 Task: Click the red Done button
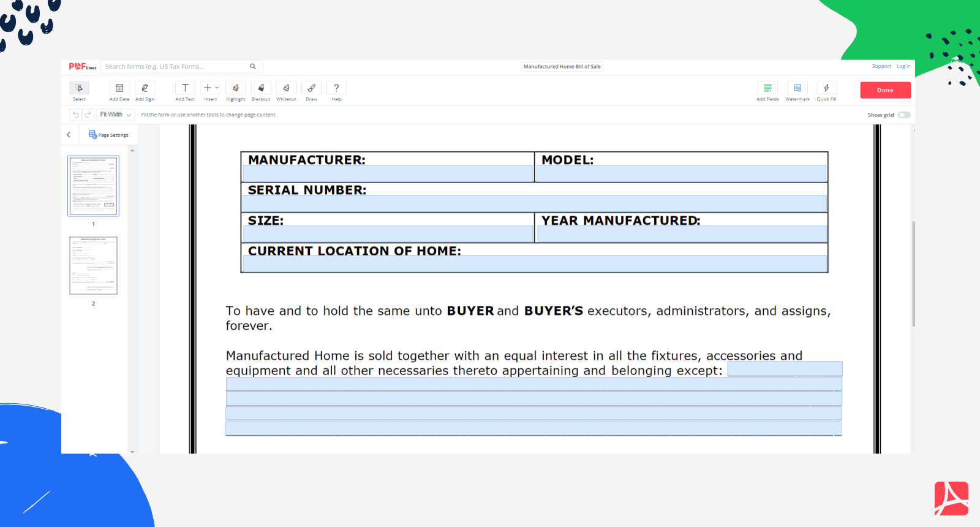coord(885,90)
